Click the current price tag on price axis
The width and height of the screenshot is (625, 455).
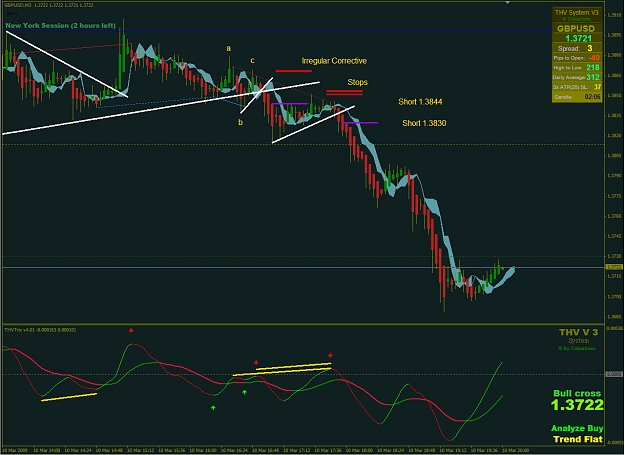click(614, 267)
